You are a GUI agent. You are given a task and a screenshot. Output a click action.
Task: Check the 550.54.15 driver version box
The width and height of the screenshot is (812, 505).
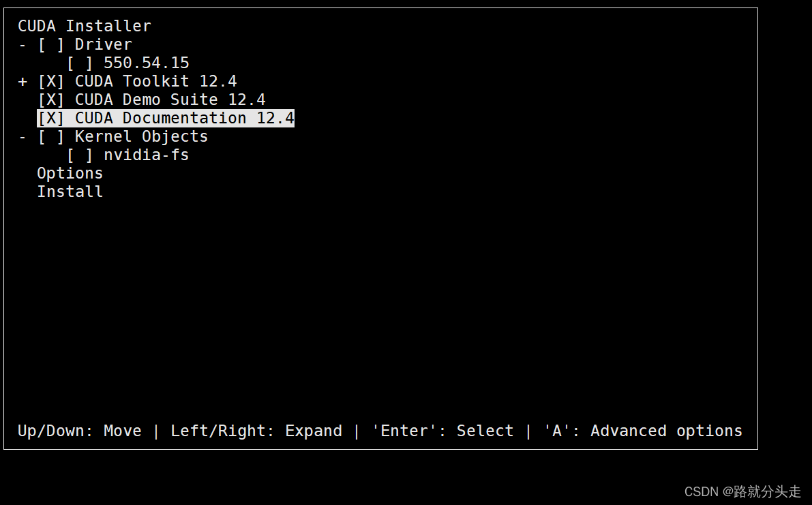(80, 63)
